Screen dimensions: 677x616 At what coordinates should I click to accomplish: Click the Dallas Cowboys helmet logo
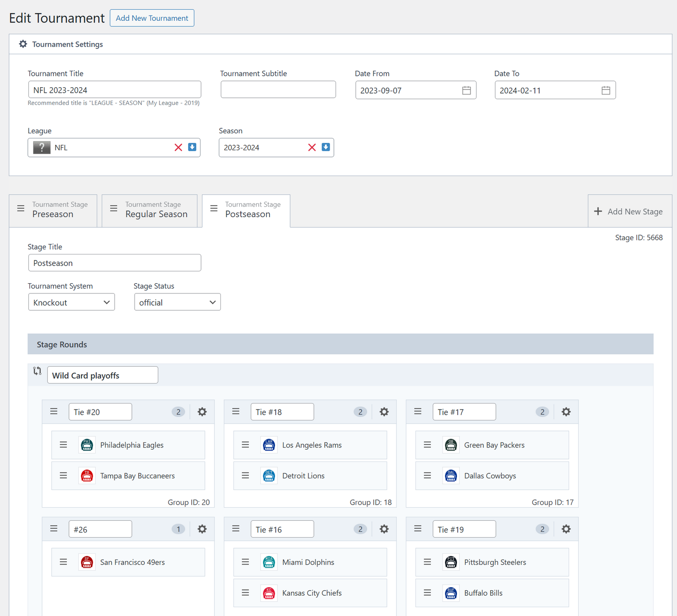451,476
